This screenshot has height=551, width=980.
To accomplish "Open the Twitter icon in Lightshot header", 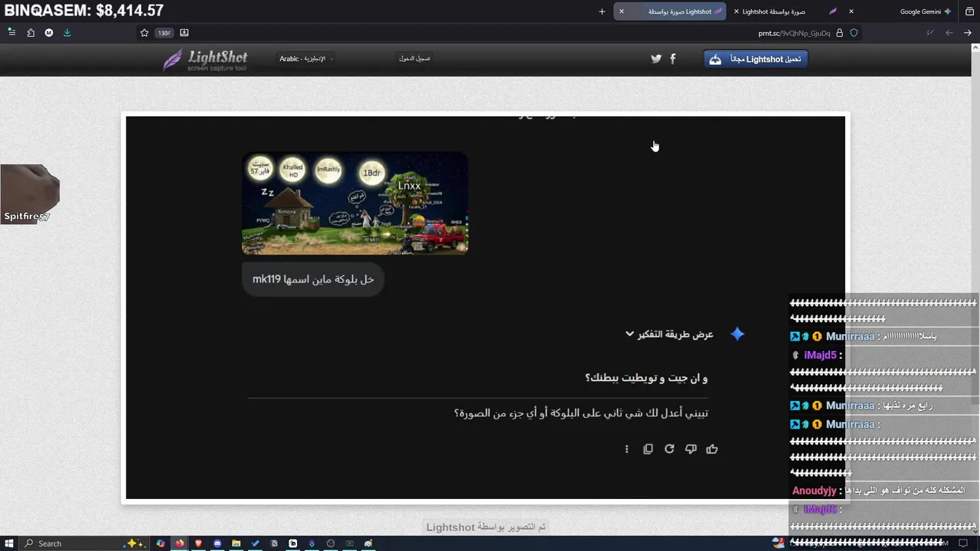I will (656, 59).
